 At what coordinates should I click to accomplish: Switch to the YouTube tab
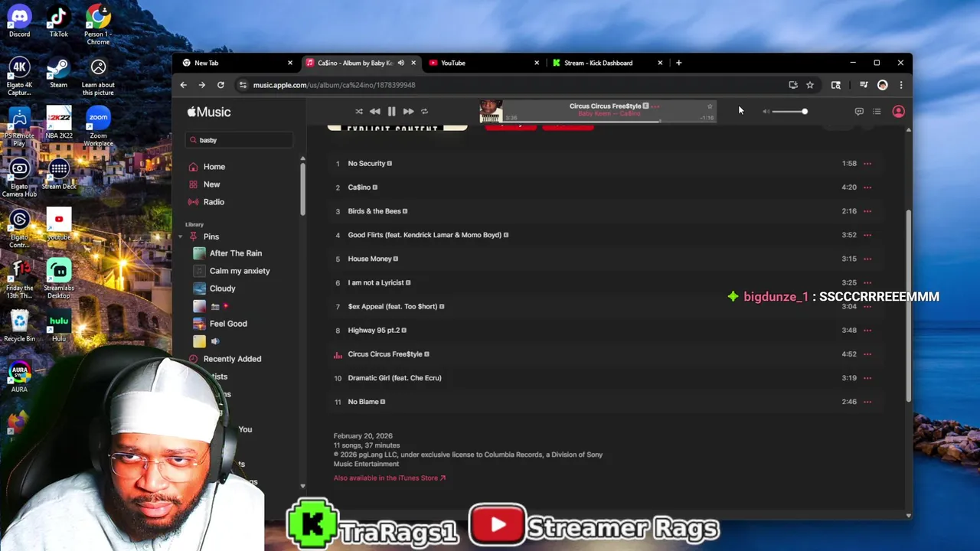pyautogui.click(x=484, y=63)
